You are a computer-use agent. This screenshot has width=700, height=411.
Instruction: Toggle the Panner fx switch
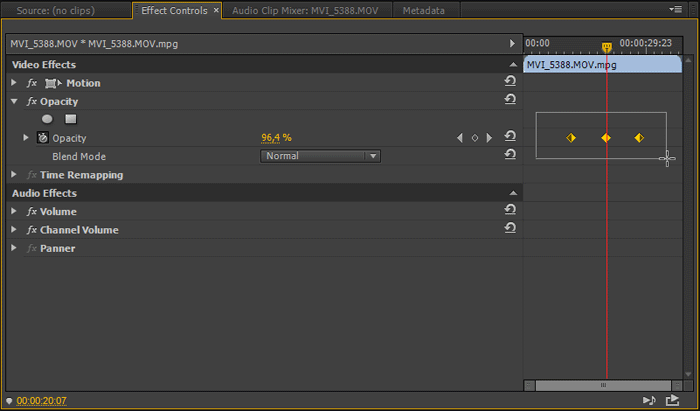tap(32, 248)
